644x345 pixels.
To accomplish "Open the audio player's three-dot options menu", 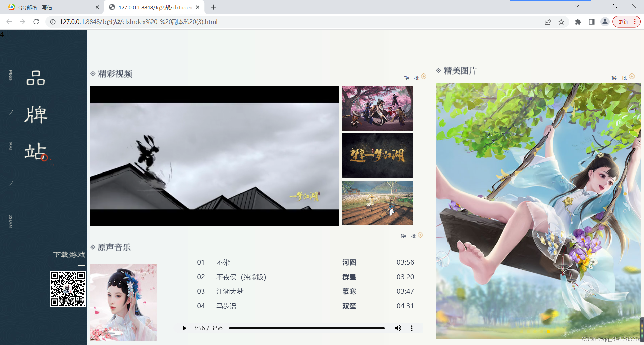I will tap(412, 328).
